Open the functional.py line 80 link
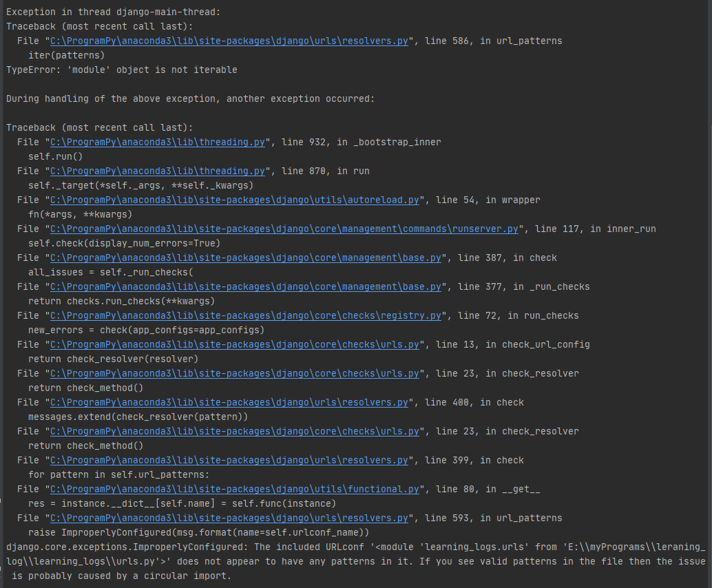 [x=234, y=489]
